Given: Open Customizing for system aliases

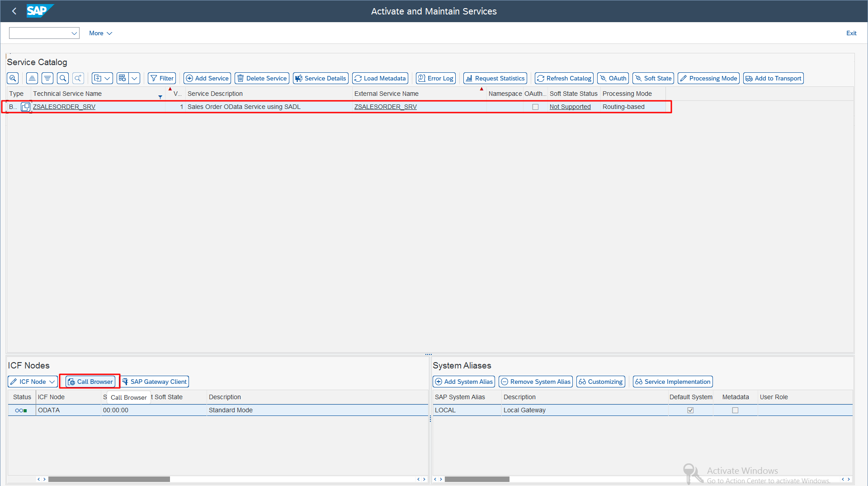Looking at the screenshot, I should click(x=601, y=382).
